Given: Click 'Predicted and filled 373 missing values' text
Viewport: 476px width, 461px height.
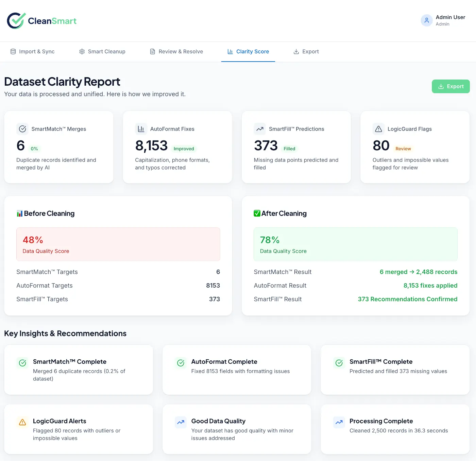Looking at the screenshot, I should coord(398,371).
